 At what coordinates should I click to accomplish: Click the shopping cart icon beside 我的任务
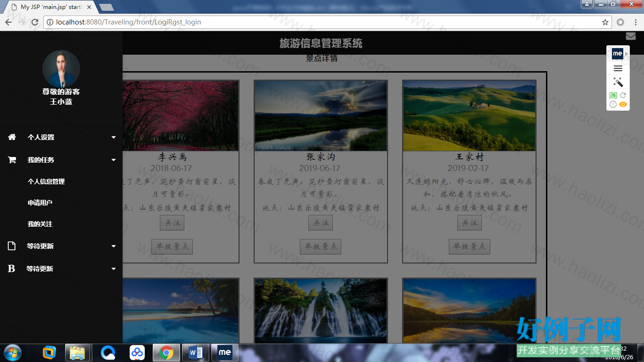coord(12,160)
